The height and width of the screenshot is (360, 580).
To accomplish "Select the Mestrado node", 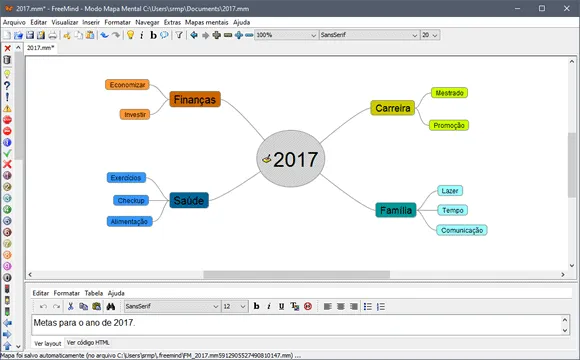I will 449,93.
